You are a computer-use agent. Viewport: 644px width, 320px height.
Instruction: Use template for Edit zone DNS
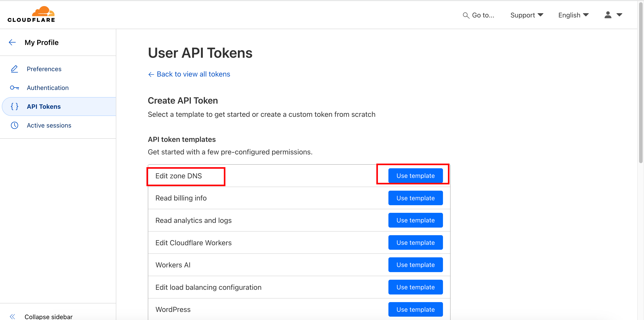415,176
